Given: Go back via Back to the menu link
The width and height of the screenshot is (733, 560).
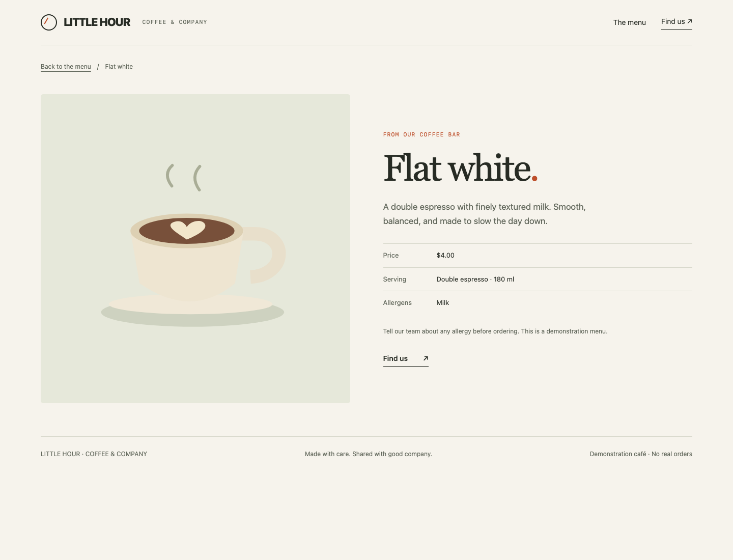Looking at the screenshot, I should click(x=66, y=67).
